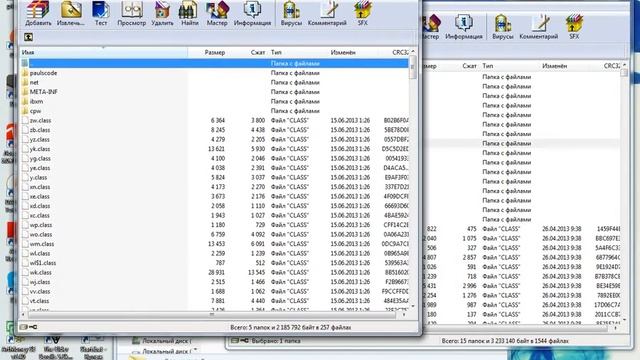The width and height of the screenshot is (640, 360).
Task: Select the yk.class file name
Action: [40, 149]
